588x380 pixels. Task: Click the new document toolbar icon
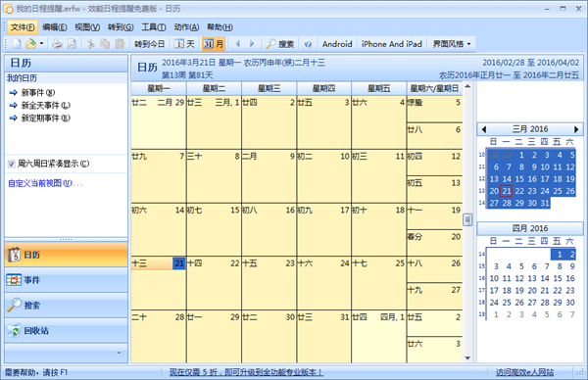point(17,44)
